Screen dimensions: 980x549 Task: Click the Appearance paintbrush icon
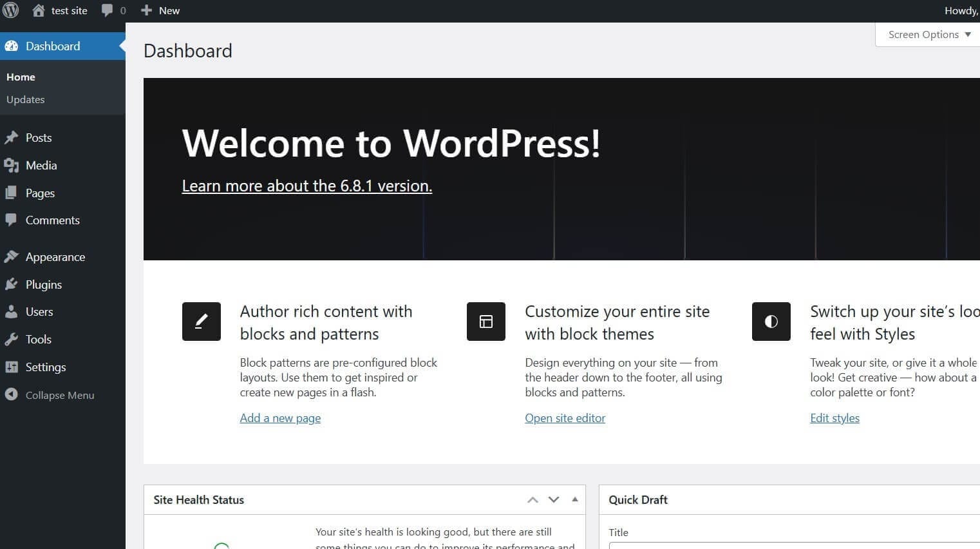coord(12,256)
